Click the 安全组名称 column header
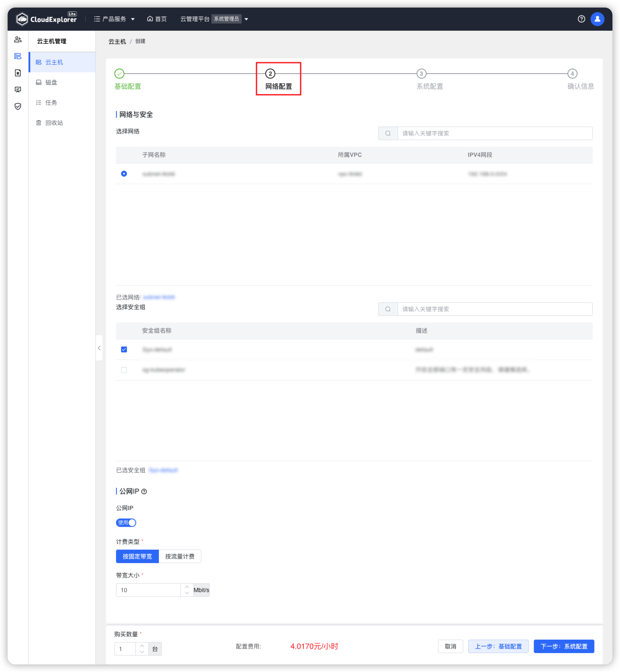 point(157,330)
